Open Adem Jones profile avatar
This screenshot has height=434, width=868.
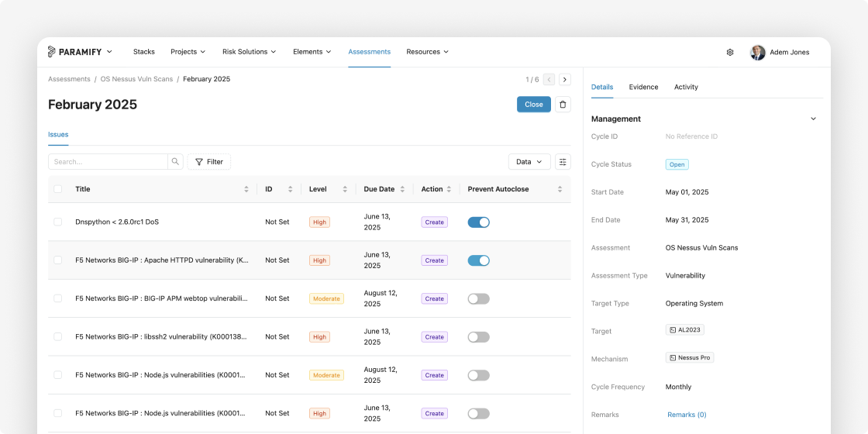tap(757, 52)
